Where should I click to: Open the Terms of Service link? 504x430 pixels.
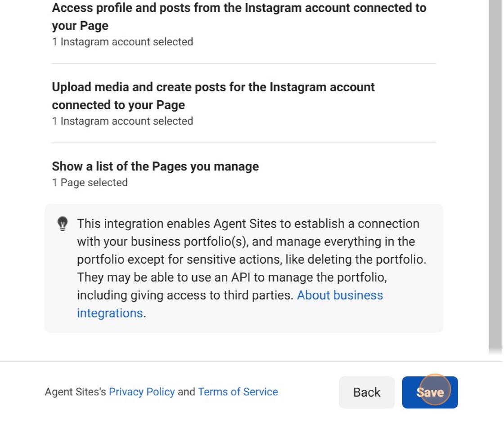(x=238, y=392)
